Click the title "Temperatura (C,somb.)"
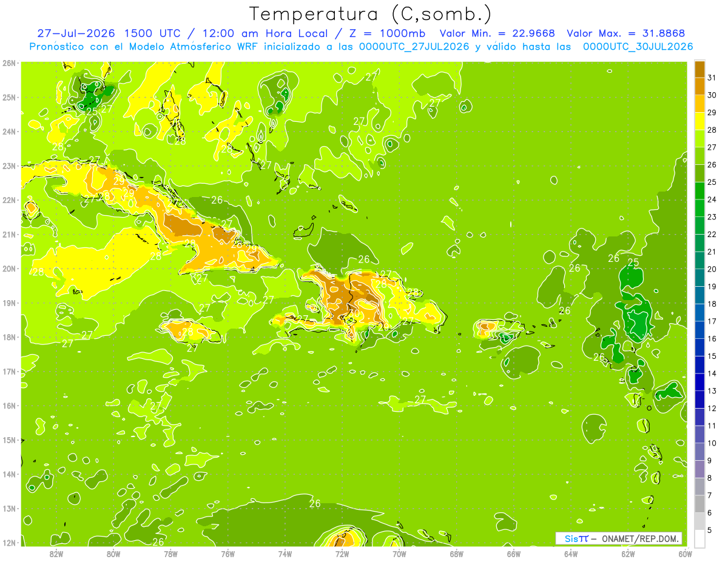The width and height of the screenshot is (728, 562). [x=370, y=15]
